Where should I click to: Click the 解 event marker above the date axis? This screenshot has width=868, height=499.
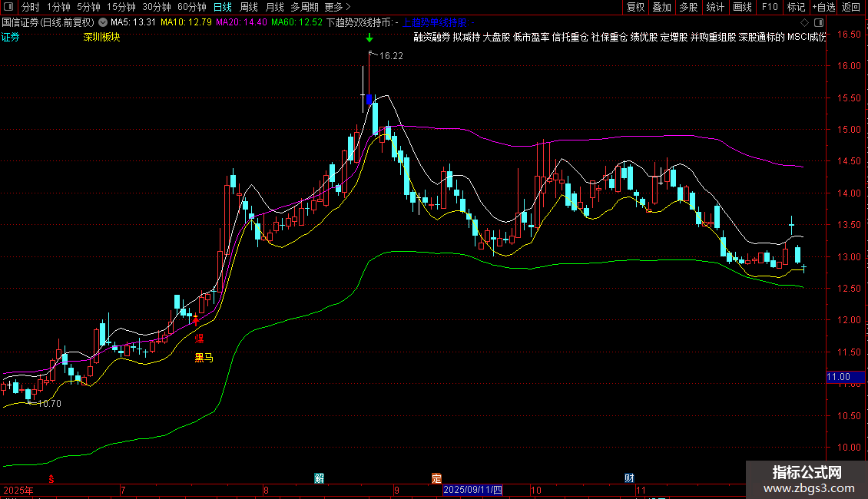tap(319, 478)
